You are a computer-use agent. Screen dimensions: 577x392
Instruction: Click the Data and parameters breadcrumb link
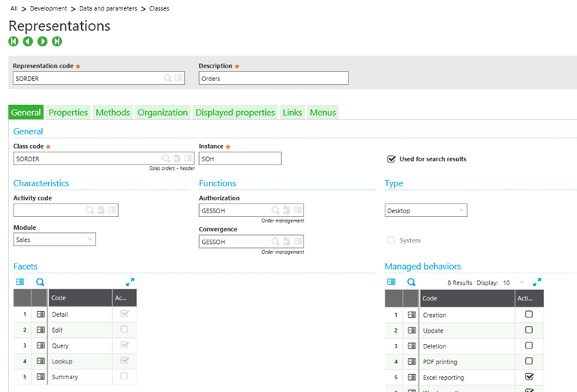click(x=110, y=8)
